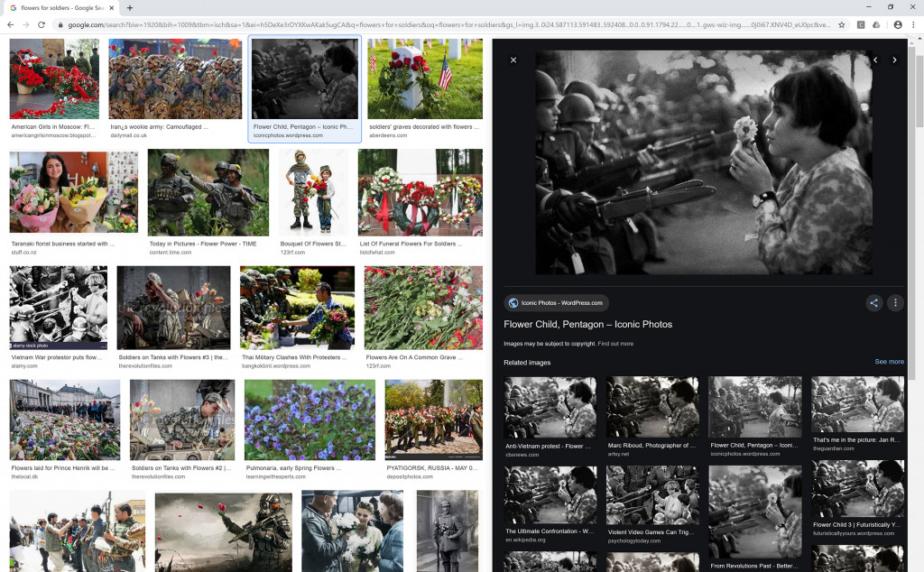Viewport: 924px width, 572px height.
Task: Open the gray 'C' extension icon
Action: (861, 24)
